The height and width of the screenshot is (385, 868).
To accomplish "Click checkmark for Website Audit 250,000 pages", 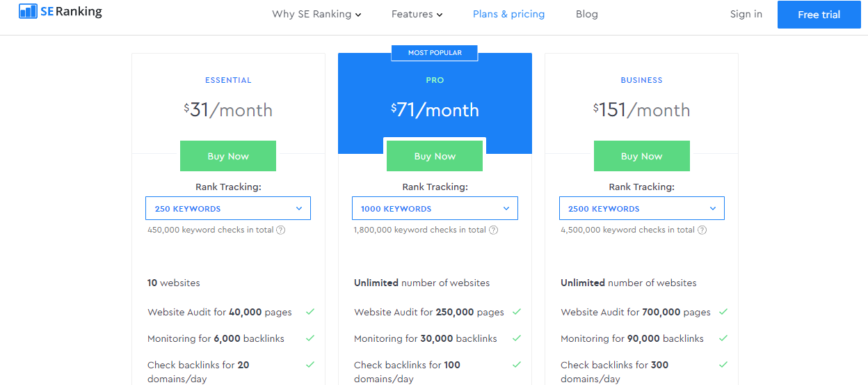I will point(517,312).
